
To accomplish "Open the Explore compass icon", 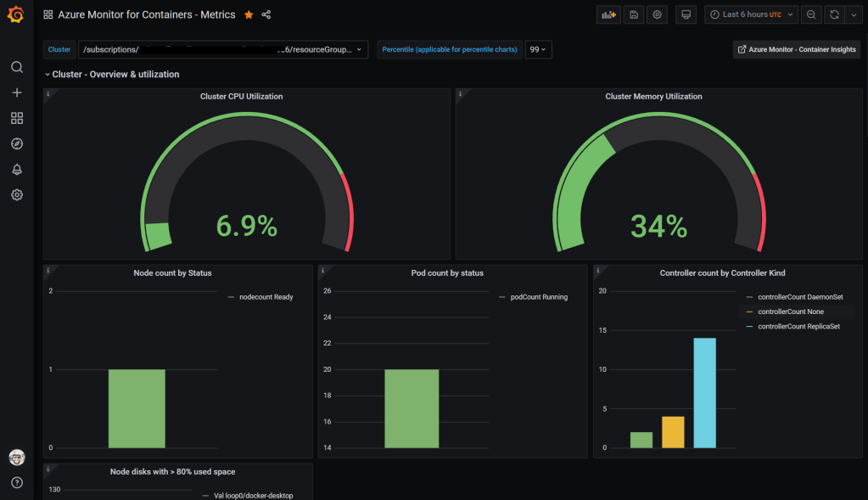I will (x=17, y=143).
